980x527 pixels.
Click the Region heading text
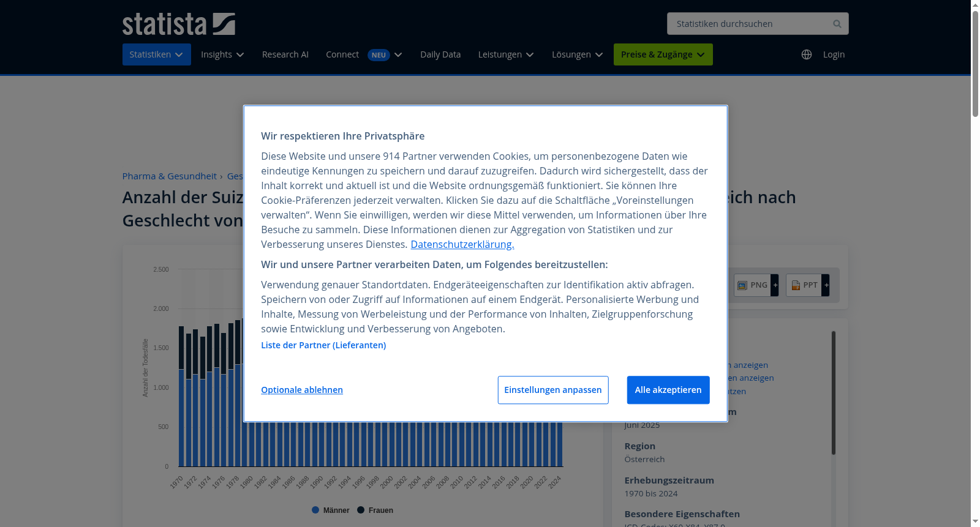(640, 446)
